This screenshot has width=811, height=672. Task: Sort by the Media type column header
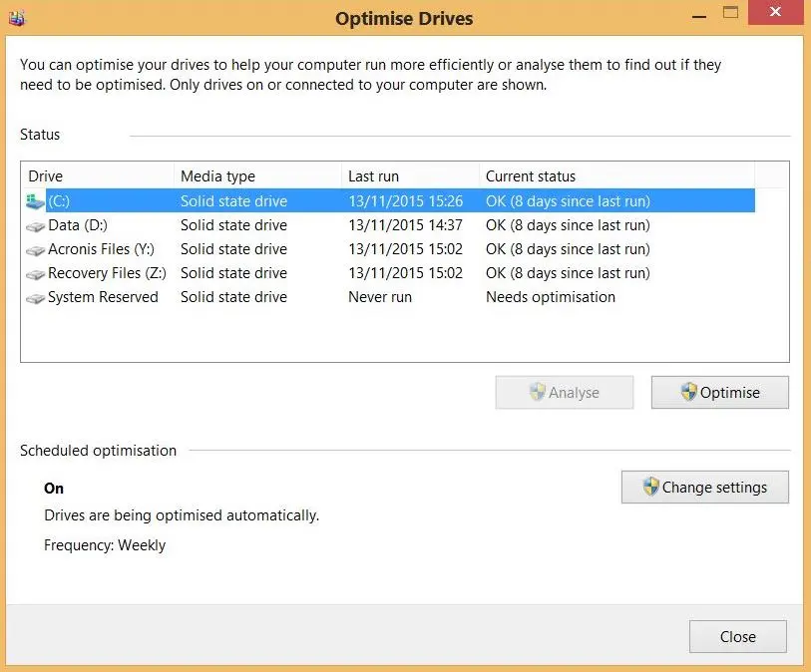click(x=257, y=176)
